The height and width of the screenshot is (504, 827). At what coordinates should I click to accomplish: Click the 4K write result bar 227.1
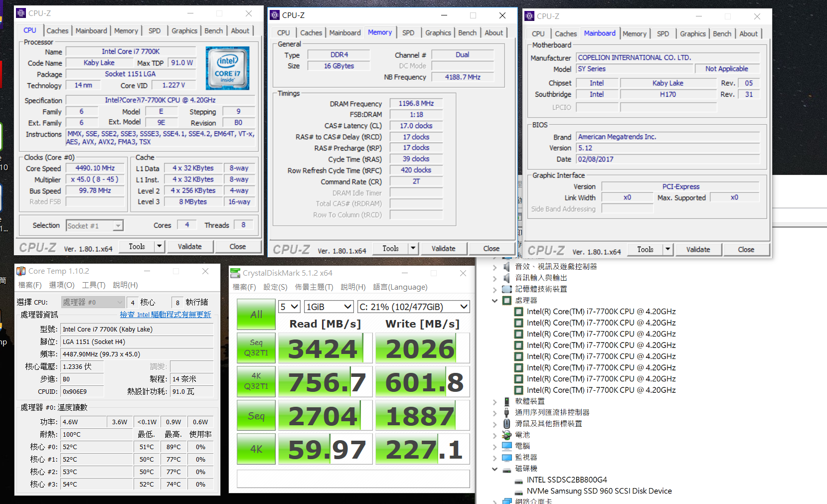(x=423, y=449)
